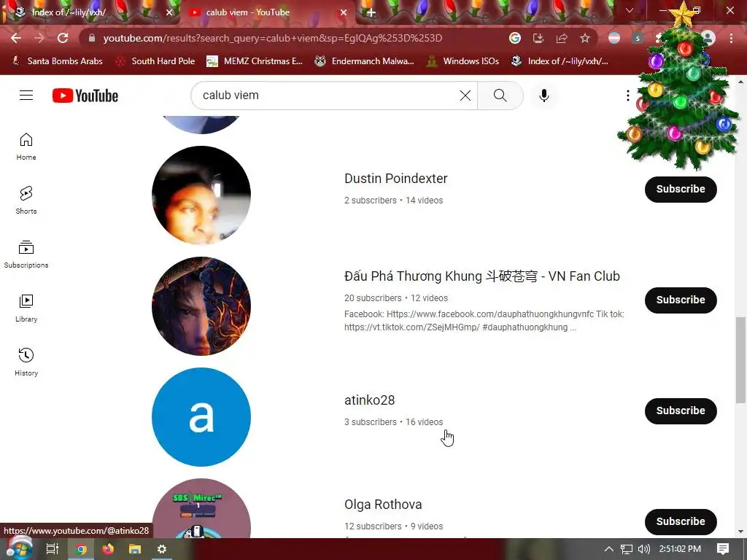The image size is (747, 560).
Task: Open Dustin Poindexter channel name link
Action: pos(396,179)
